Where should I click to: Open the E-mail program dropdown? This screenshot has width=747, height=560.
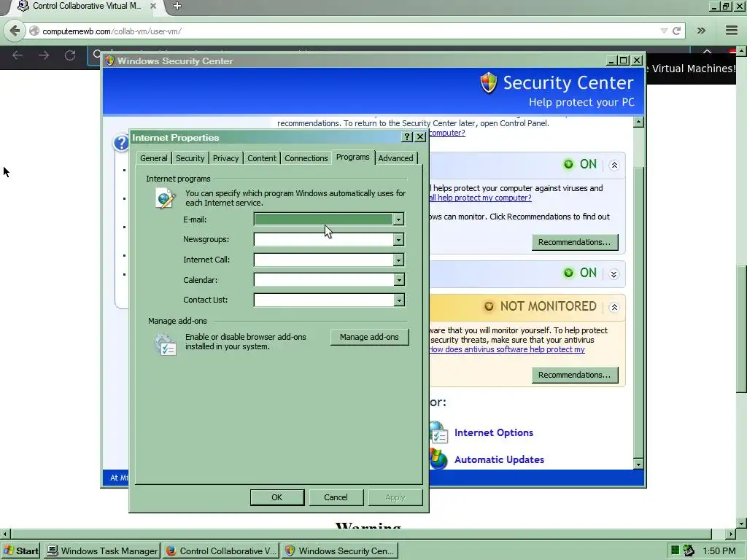(x=399, y=219)
